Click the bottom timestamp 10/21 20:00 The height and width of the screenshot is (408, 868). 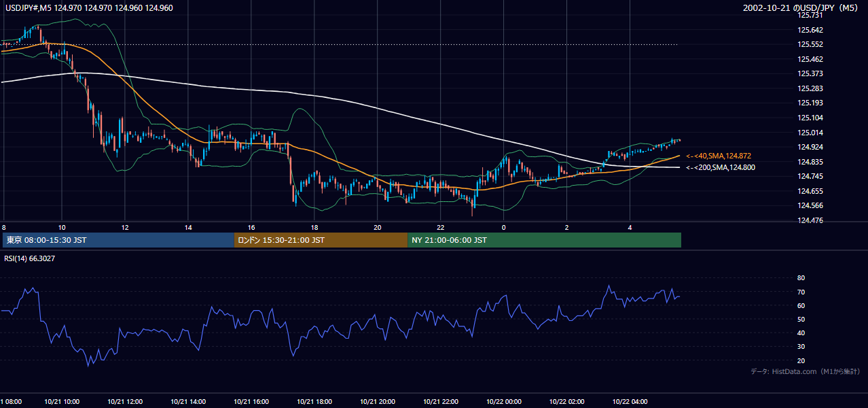pyautogui.click(x=378, y=401)
